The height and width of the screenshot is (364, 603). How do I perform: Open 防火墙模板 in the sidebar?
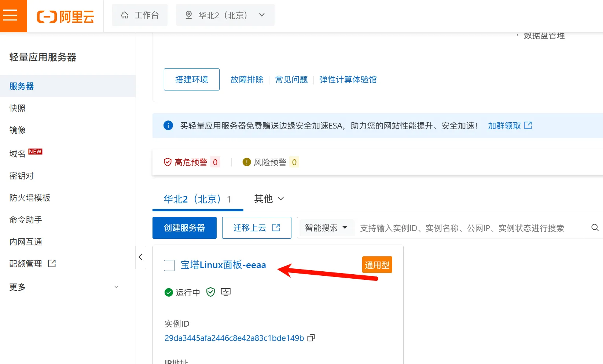[x=30, y=198]
